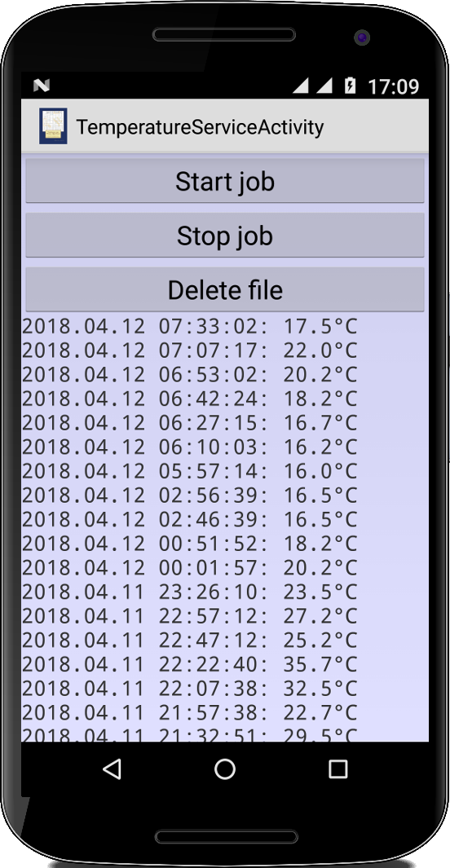Select the 22:07:38 reading of 32.5°C
450x868 pixels.
[x=190, y=689]
